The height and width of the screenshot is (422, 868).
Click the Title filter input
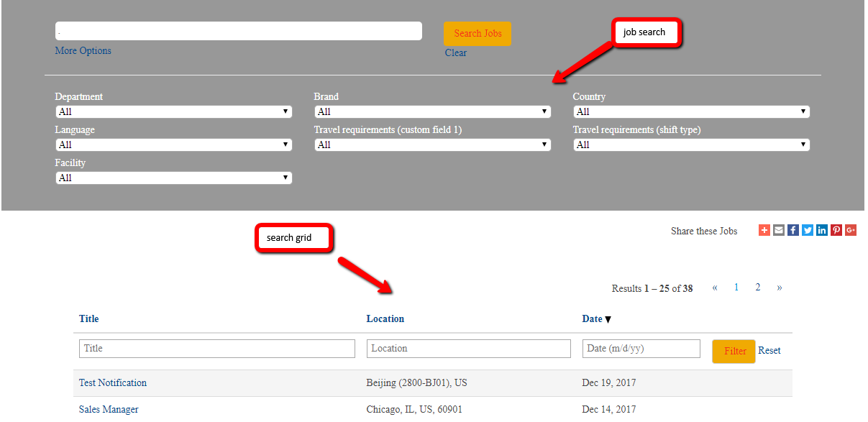[x=217, y=349]
